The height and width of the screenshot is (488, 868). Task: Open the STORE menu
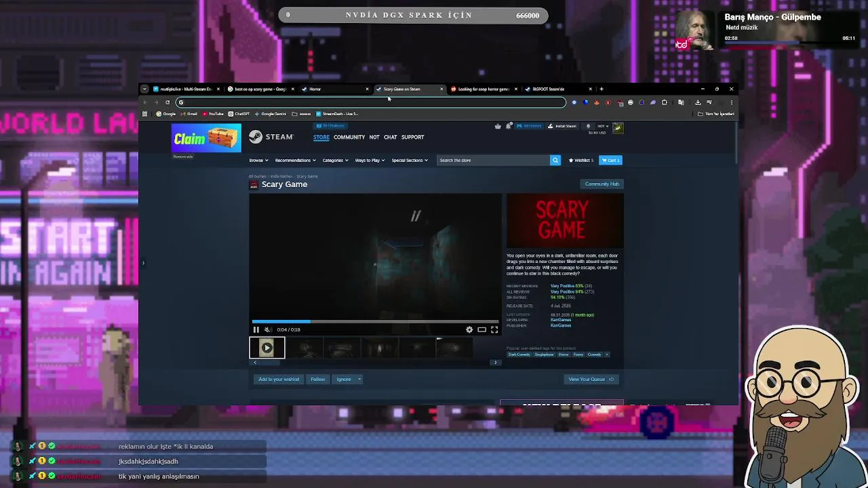[x=321, y=137]
